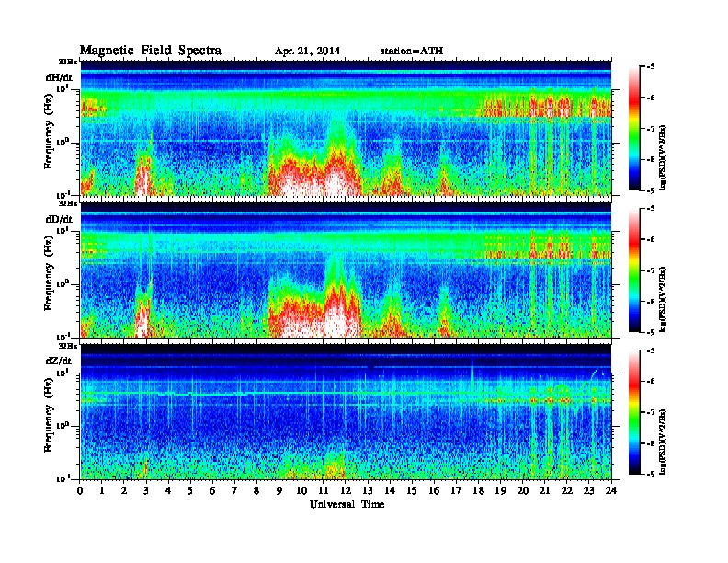Click the "Magnetic Field Spectra" title
728x563 pixels.
click(x=151, y=51)
